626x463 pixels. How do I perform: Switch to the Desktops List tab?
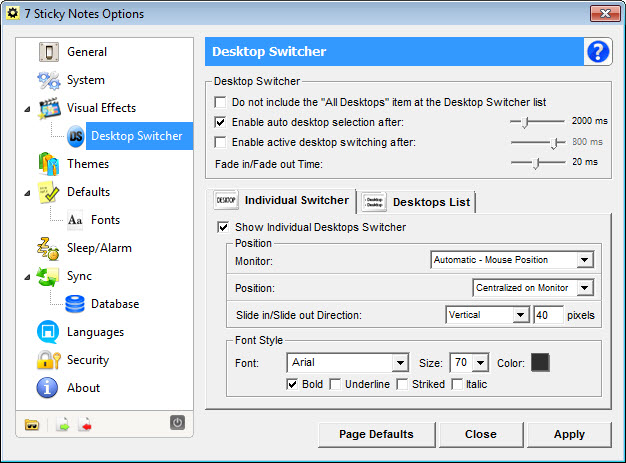pyautogui.click(x=416, y=202)
